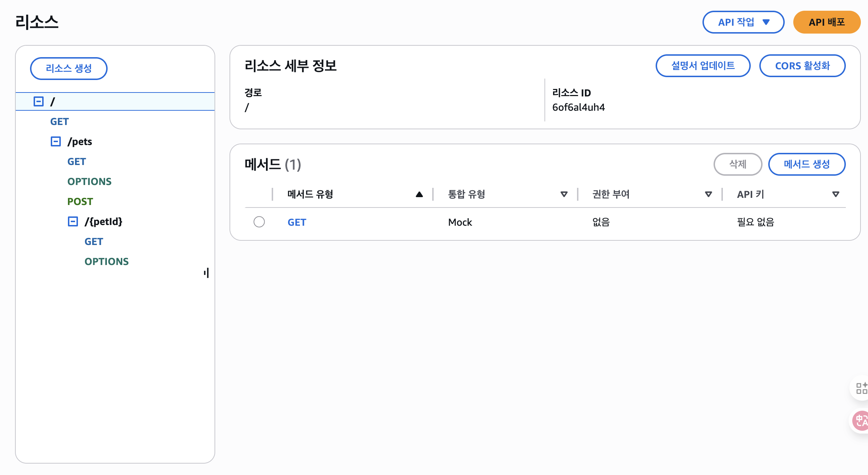Viewport: 868px width, 475px height.
Task: Click the 설명서 업데이트 button
Action: click(703, 66)
